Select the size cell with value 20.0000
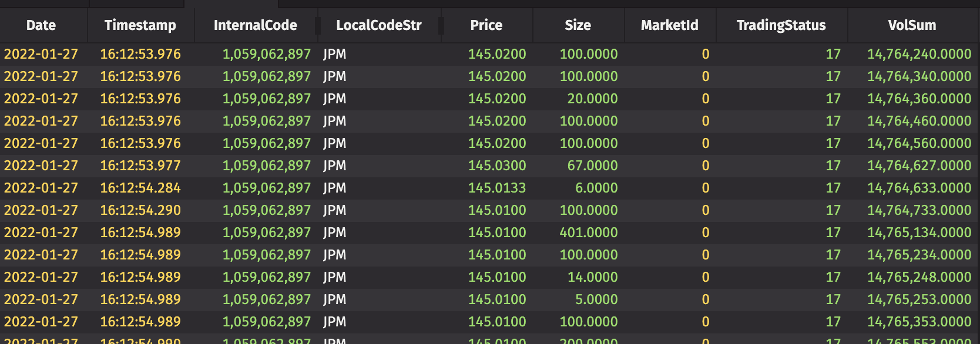This screenshot has width=980, height=344. click(x=592, y=99)
